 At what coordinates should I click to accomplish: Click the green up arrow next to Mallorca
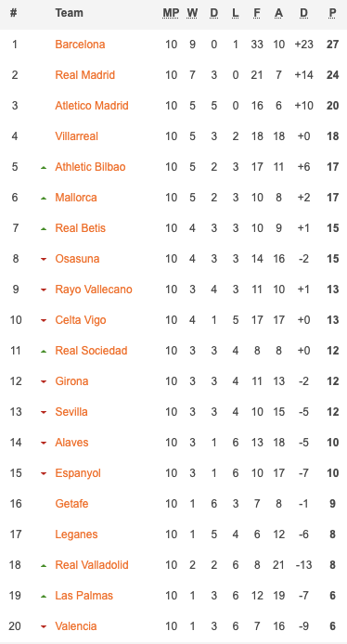[x=44, y=198]
